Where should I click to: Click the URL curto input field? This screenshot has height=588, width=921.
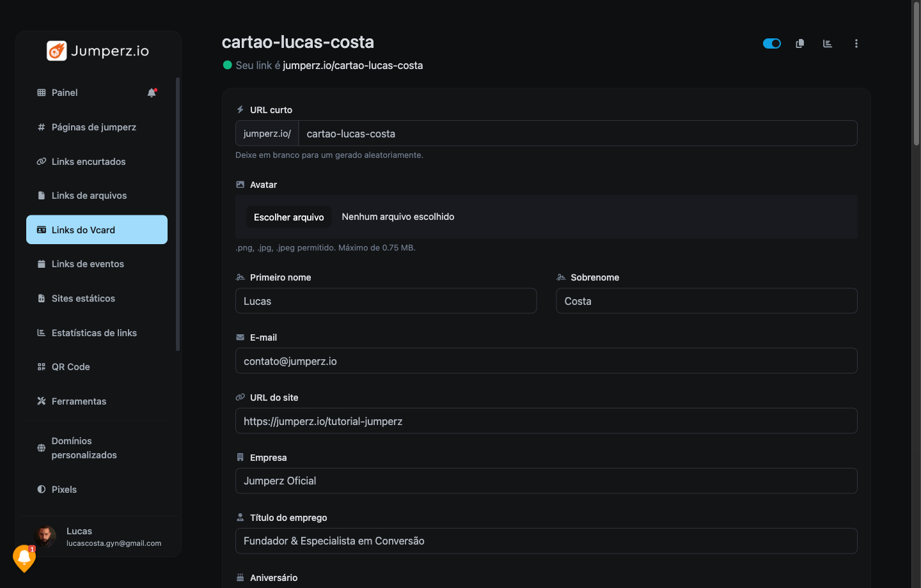tap(578, 134)
